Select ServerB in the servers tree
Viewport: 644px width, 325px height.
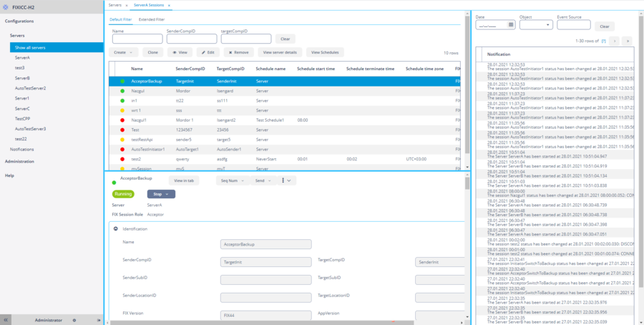click(x=22, y=77)
